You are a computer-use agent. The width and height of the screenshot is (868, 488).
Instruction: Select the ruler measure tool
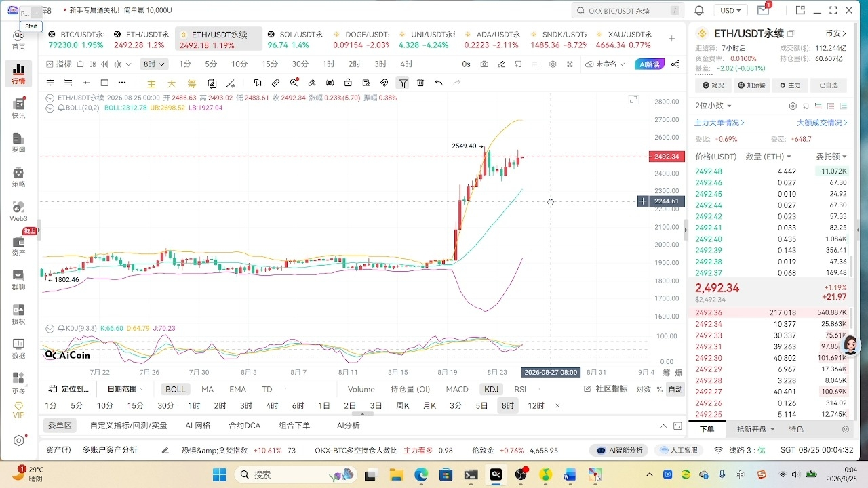coord(275,83)
